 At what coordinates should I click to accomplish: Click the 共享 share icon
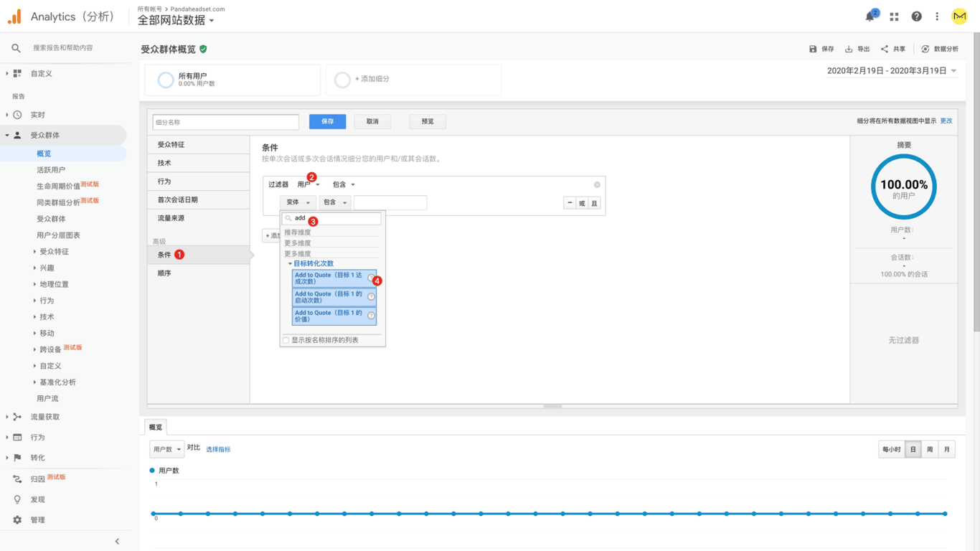(x=885, y=49)
